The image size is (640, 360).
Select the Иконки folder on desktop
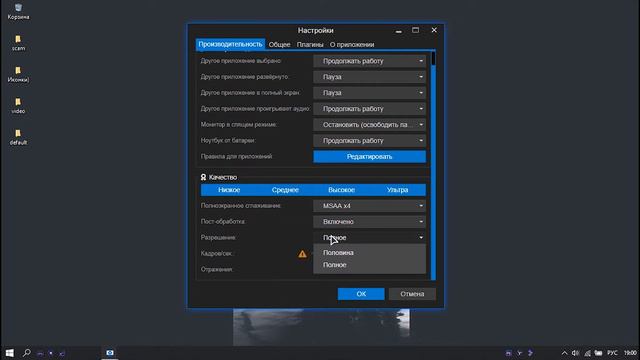tap(18, 74)
